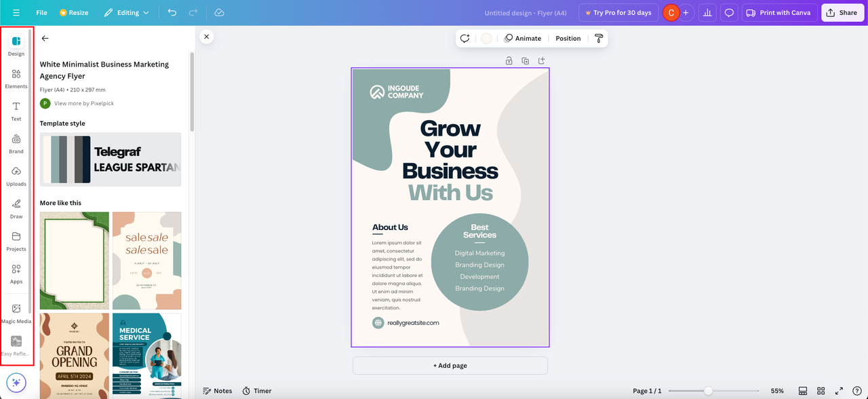
Task: Open the Timer tool
Action: tap(257, 391)
